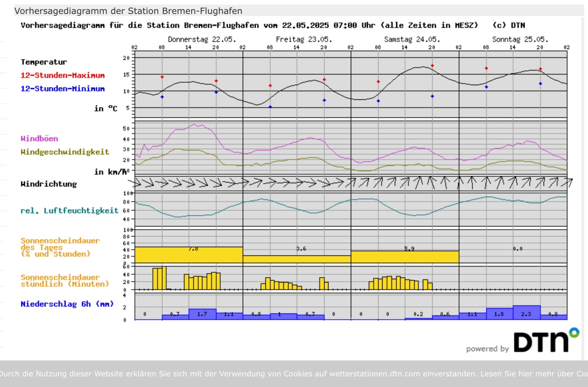Select the Donnerstag 22.05. day header

[202, 39]
